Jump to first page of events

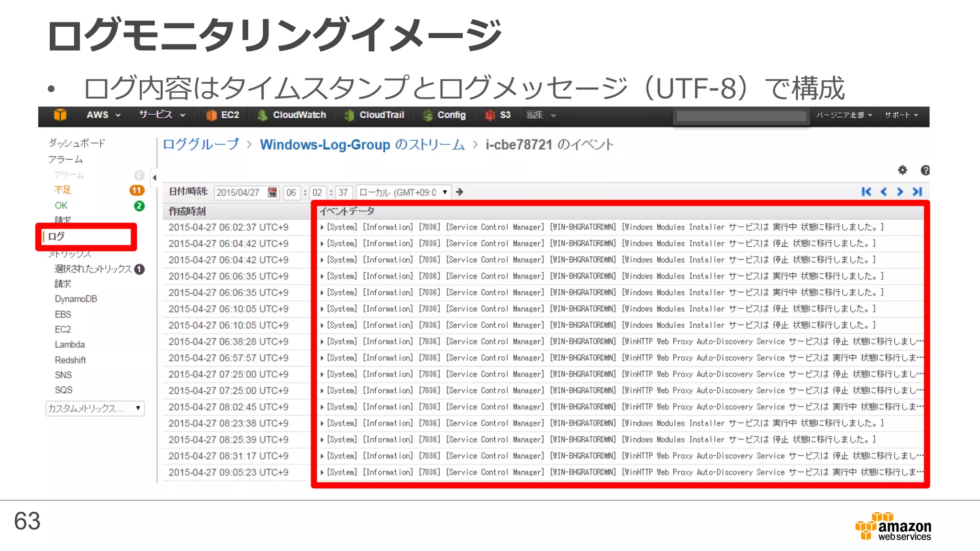(866, 192)
